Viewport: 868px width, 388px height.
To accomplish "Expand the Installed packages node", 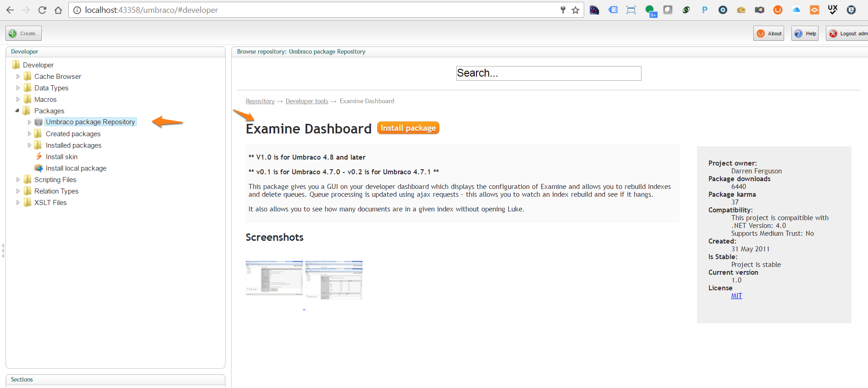I will (29, 145).
